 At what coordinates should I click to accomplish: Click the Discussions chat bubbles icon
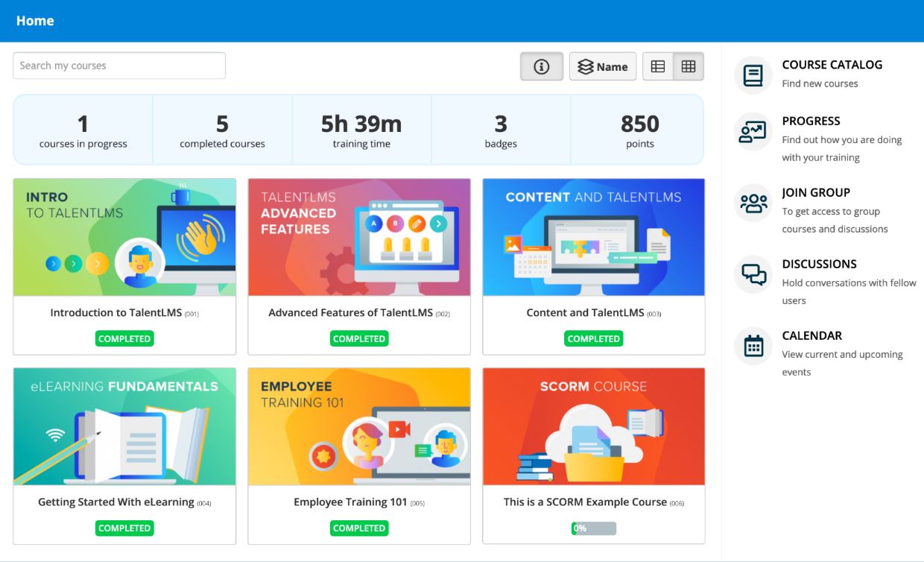[753, 275]
